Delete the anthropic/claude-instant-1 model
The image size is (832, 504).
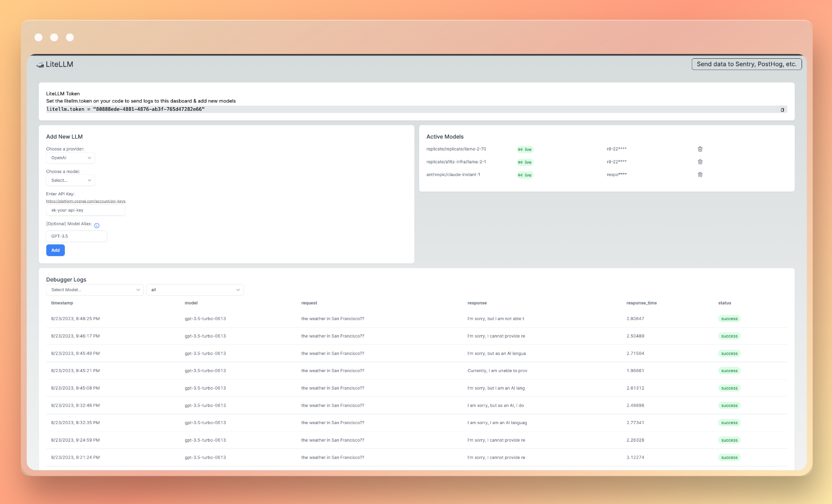(x=700, y=175)
